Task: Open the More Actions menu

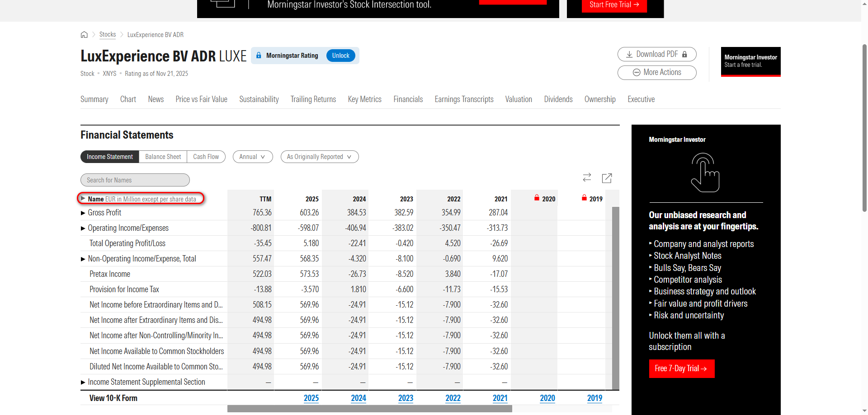Action: 657,72
